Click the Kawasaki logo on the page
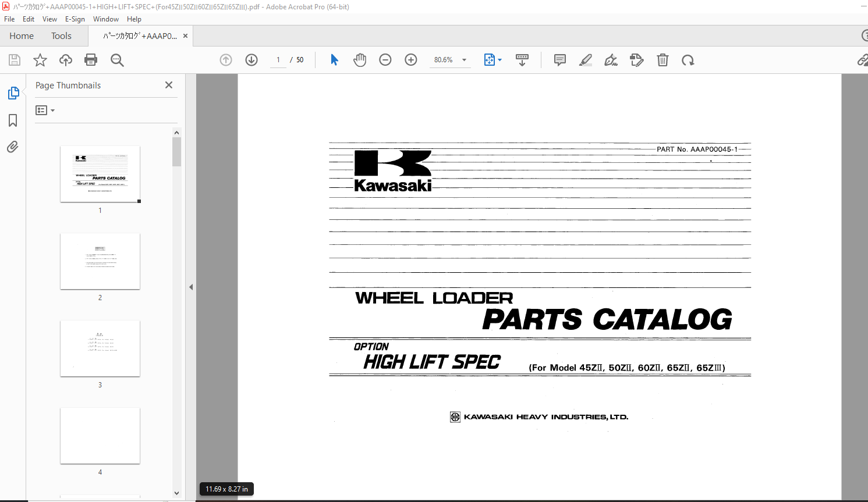Image resolution: width=868 pixels, height=502 pixels. point(393,171)
